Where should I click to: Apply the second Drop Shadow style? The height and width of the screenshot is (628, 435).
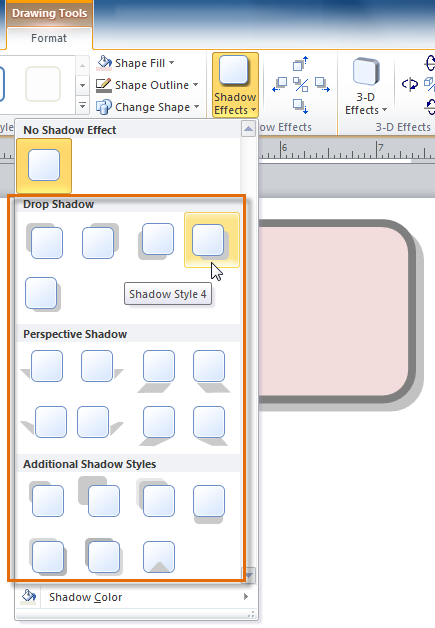pos(100,241)
